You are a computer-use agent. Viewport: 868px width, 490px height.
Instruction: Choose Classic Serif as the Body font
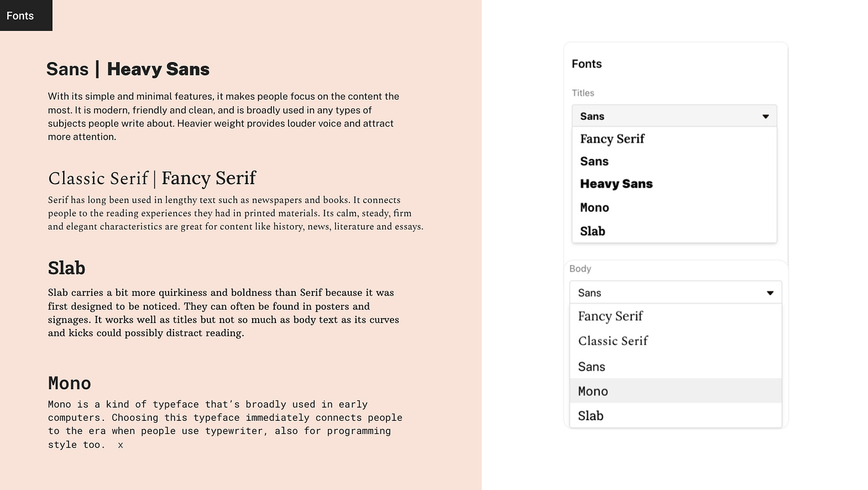point(613,341)
